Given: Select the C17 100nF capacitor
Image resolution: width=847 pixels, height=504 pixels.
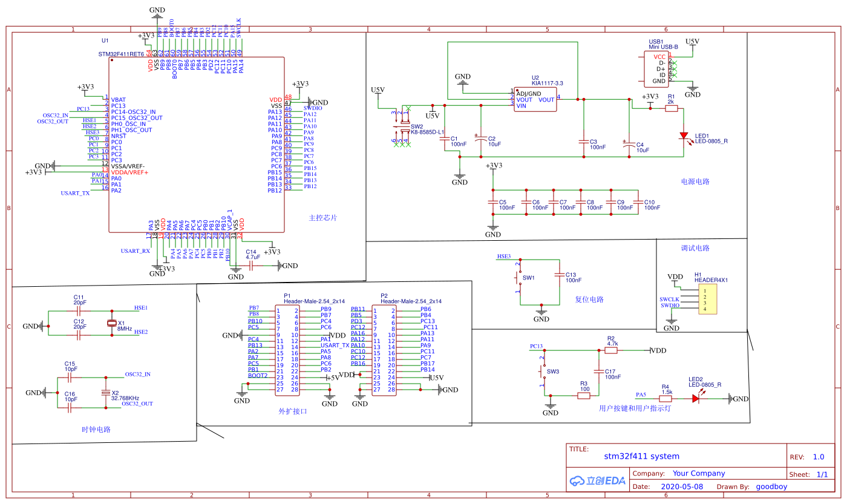Looking at the screenshot, I should (x=599, y=371).
